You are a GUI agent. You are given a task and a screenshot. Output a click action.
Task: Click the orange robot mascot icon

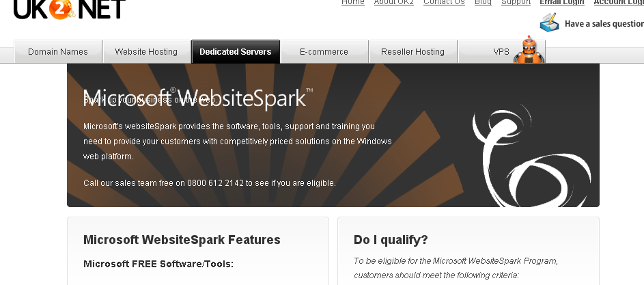click(529, 49)
